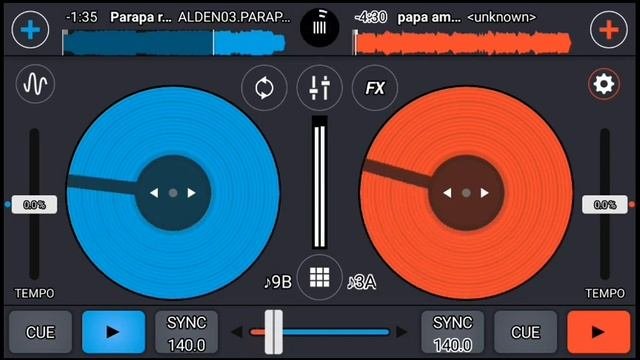This screenshot has width=640, height=360.
Task: Hit CUE on the blue deck
Action: (x=40, y=332)
